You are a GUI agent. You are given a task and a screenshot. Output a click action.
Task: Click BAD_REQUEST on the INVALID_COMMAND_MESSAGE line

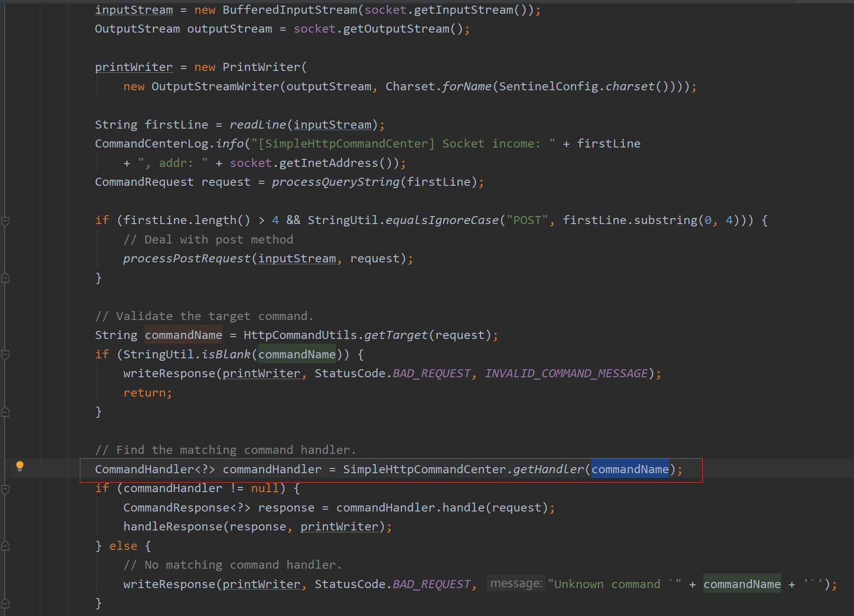(431, 373)
